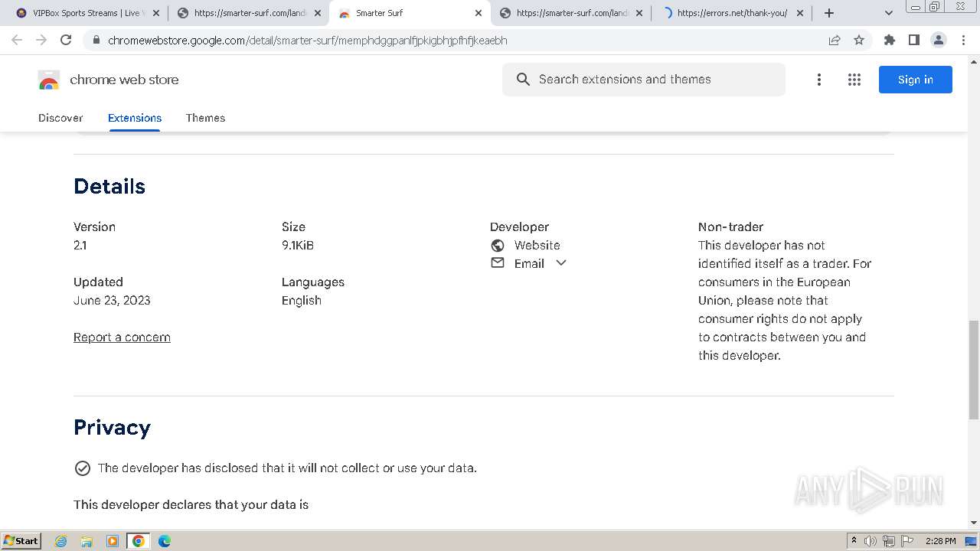980x551 pixels.
Task: Open the tab search dropdown arrow
Action: (x=888, y=13)
